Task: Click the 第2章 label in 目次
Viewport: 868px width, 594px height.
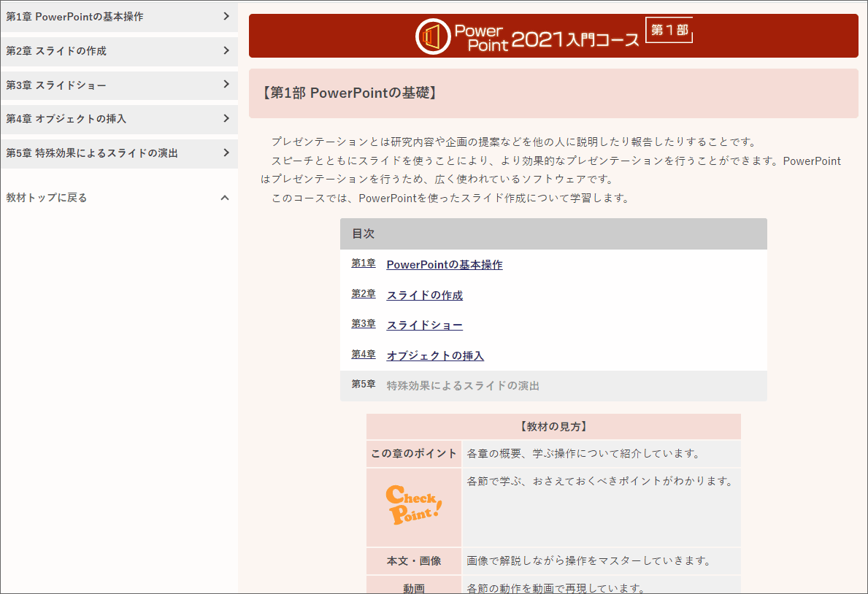Action: click(x=364, y=294)
